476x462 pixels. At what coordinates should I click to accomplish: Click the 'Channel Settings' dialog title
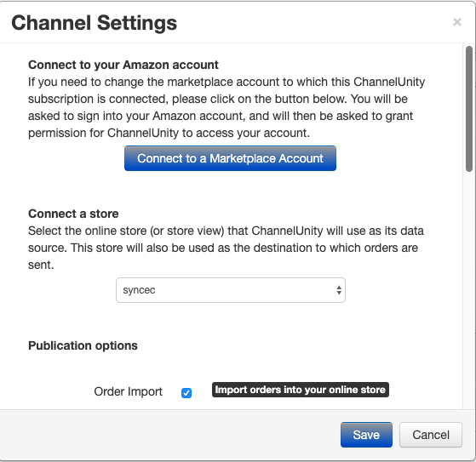[x=95, y=23]
